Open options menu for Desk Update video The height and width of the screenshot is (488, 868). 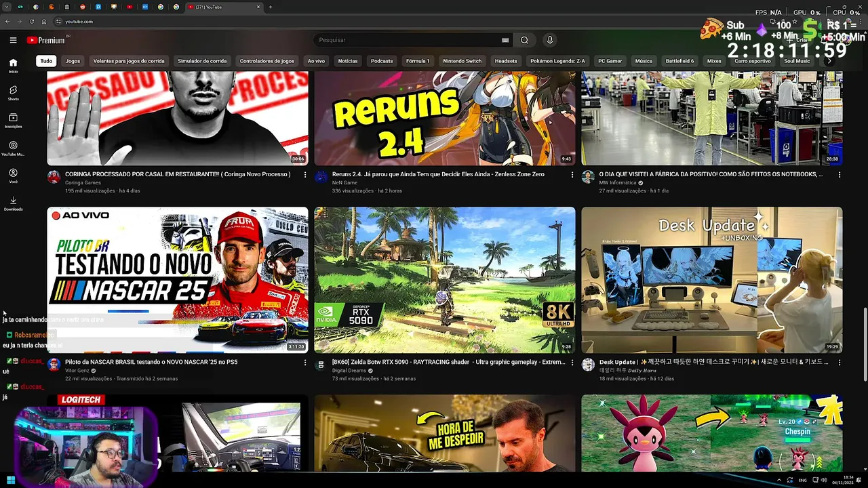pyautogui.click(x=839, y=363)
